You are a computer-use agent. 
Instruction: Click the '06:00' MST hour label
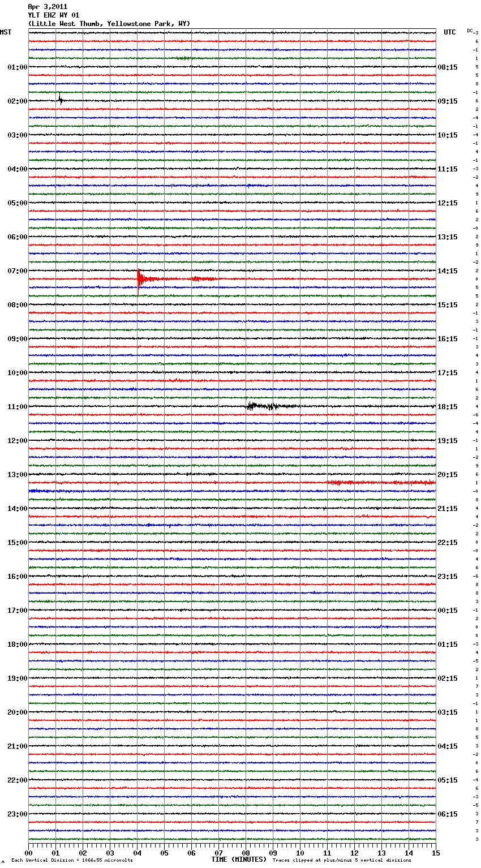(x=17, y=237)
